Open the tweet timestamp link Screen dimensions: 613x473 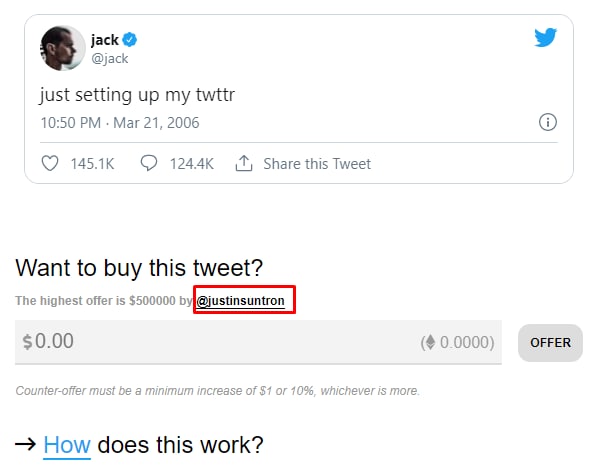tap(119, 123)
